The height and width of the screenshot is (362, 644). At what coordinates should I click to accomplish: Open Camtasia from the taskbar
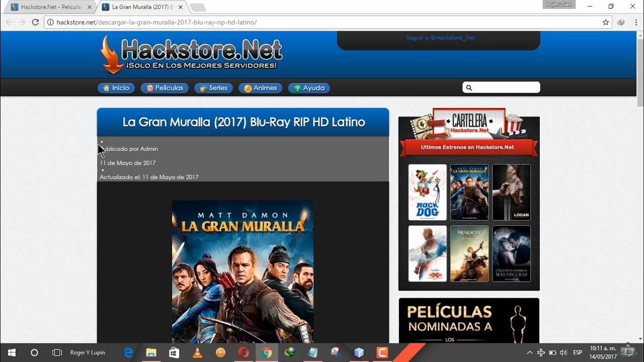(x=382, y=352)
